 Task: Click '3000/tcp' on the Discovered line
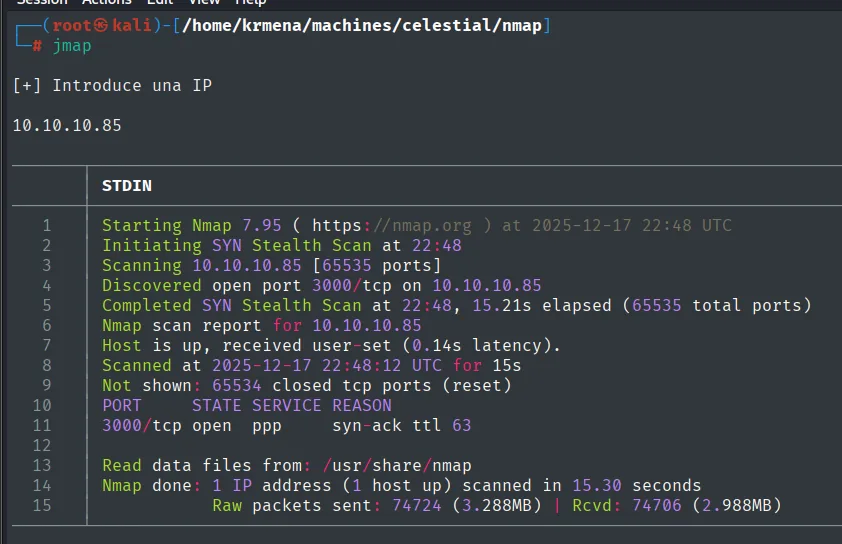[x=352, y=286]
